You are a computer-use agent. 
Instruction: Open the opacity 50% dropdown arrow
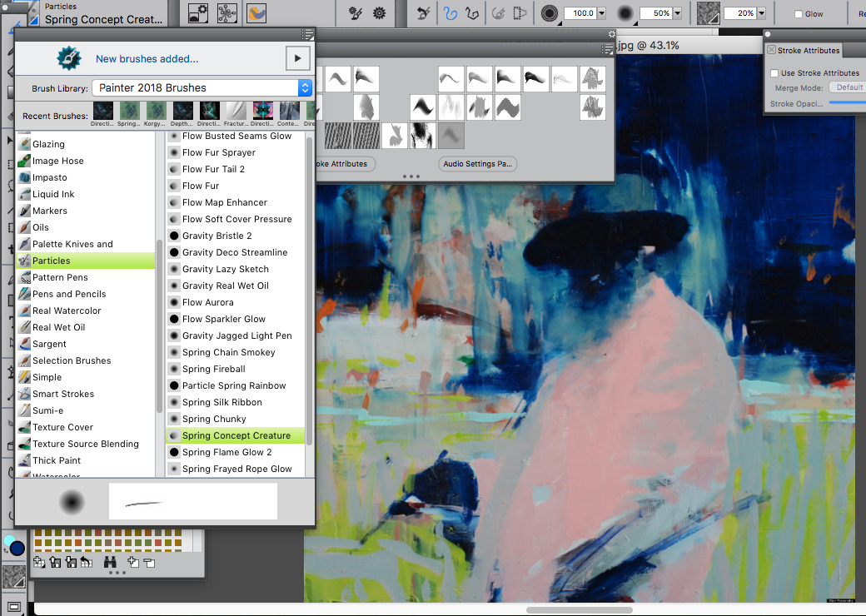pos(677,13)
